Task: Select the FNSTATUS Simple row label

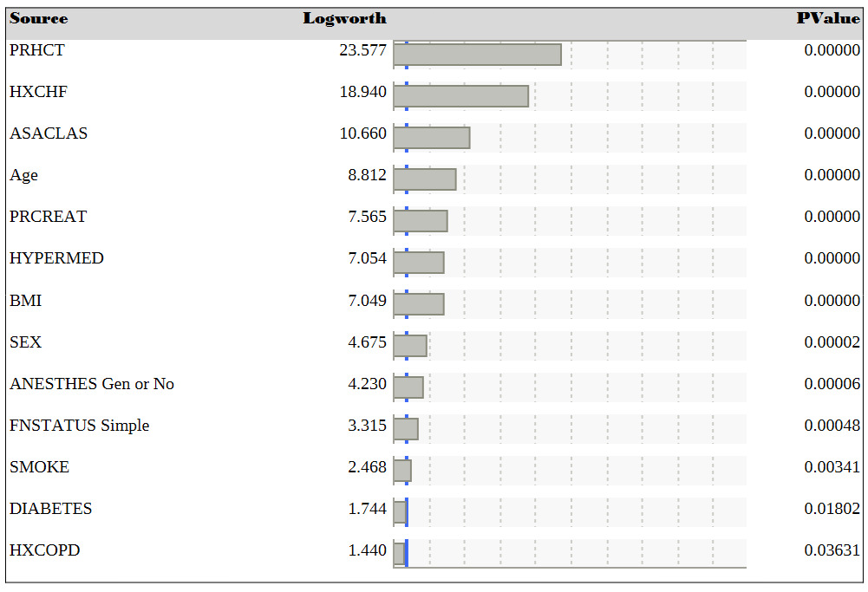Action: 80,426
